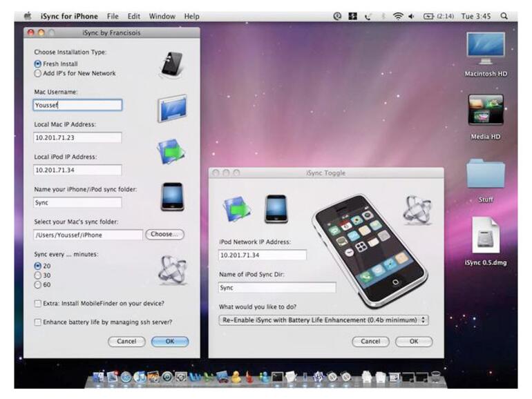
Task: Open the Window menu
Action: 162,17
